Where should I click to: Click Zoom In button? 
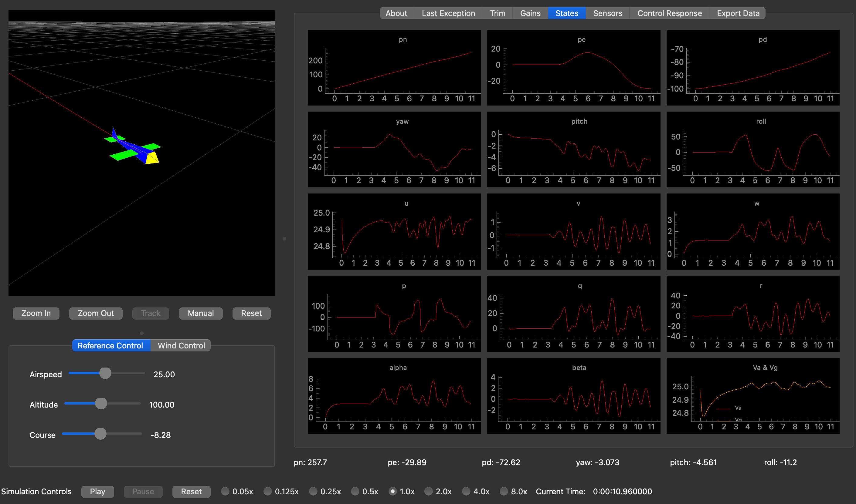pyautogui.click(x=36, y=313)
